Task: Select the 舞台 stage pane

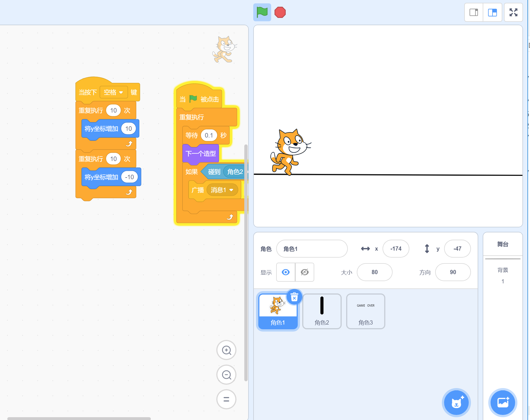Action: click(x=503, y=244)
